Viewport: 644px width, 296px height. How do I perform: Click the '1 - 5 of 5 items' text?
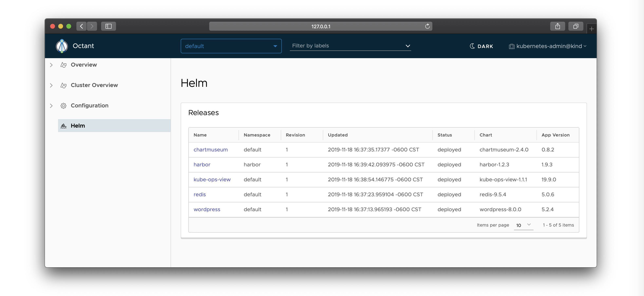coord(558,225)
